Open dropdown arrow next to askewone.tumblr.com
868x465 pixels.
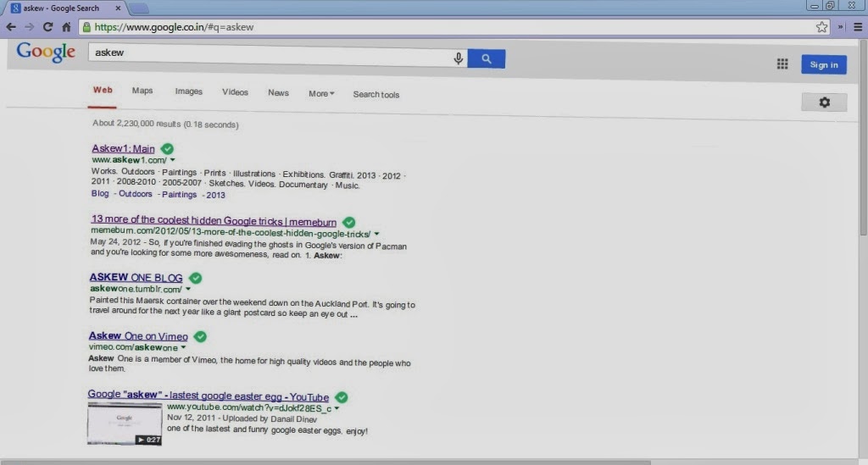click(x=188, y=289)
